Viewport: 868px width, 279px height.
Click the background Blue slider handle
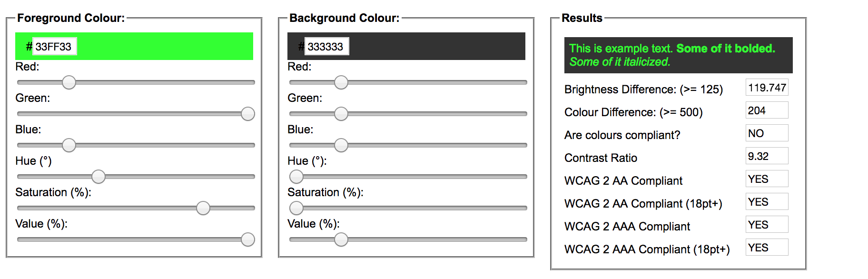point(341,145)
